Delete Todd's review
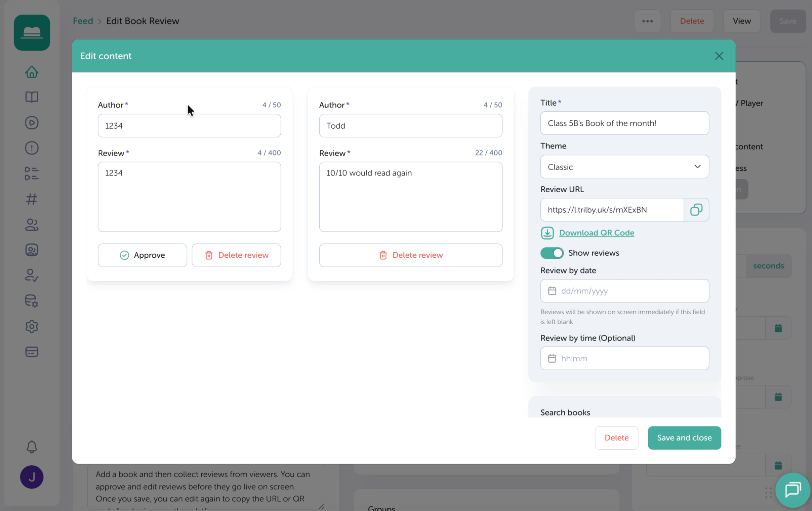Screen dimensions: 812x511 coord(410,255)
